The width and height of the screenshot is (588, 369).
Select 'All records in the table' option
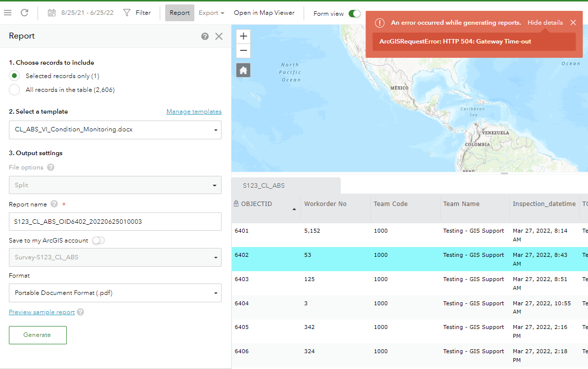coord(15,90)
